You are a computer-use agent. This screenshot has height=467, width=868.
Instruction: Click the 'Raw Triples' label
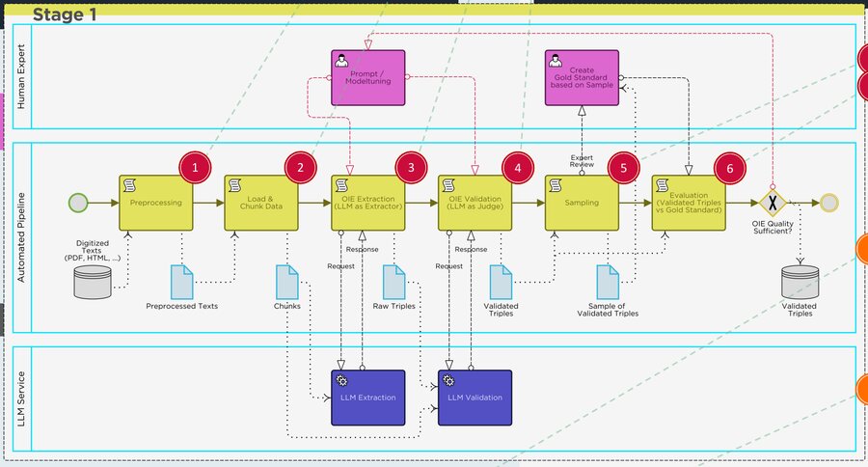(394, 306)
